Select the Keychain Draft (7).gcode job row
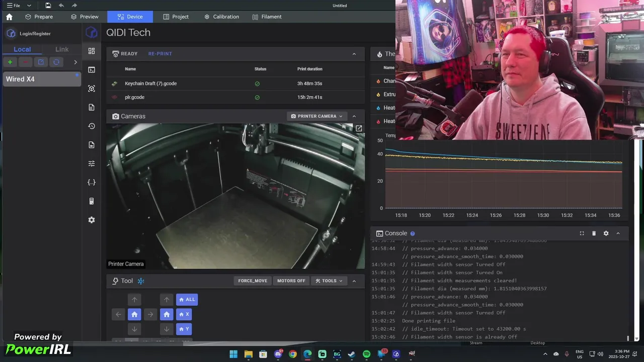This screenshot has width=644, height=362. (x=235, y=83)
